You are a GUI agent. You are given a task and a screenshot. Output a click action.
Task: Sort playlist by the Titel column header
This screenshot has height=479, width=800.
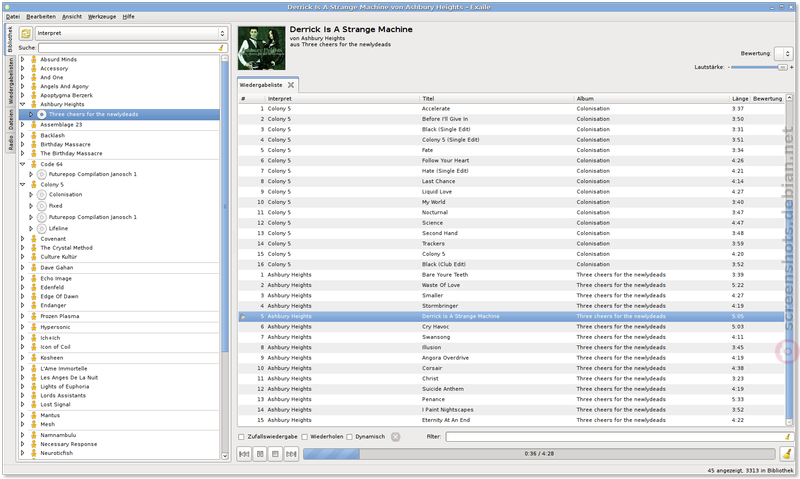pyautogui.click(x=497, y=98)
